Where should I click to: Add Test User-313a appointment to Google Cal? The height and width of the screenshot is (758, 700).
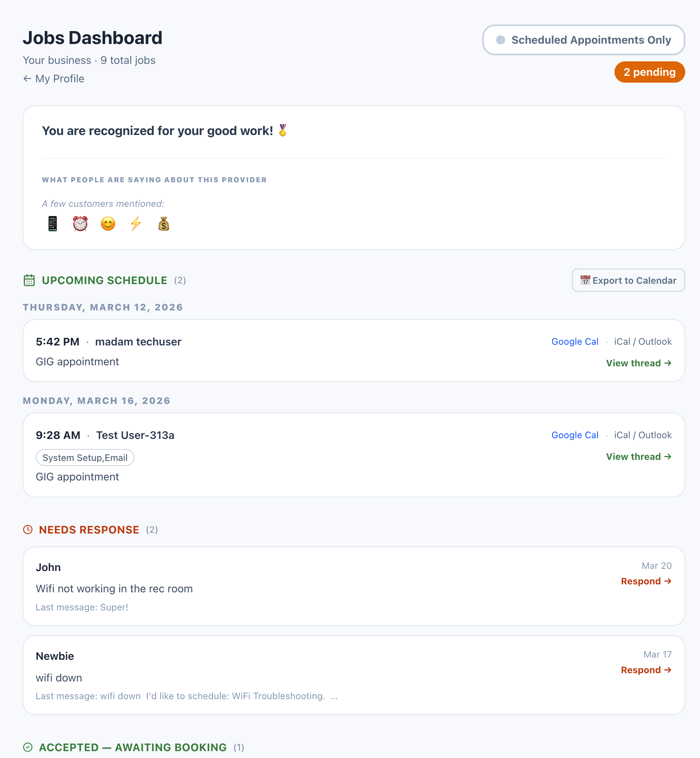click(575, 435)
